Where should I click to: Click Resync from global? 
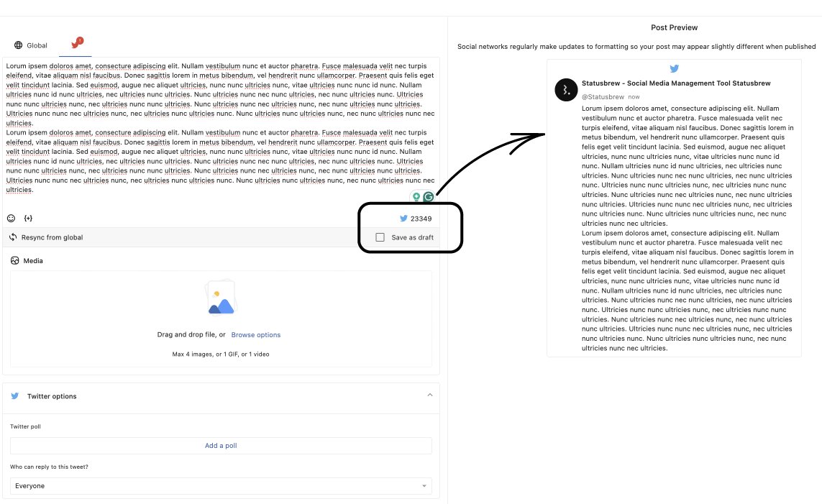point(52,237)
